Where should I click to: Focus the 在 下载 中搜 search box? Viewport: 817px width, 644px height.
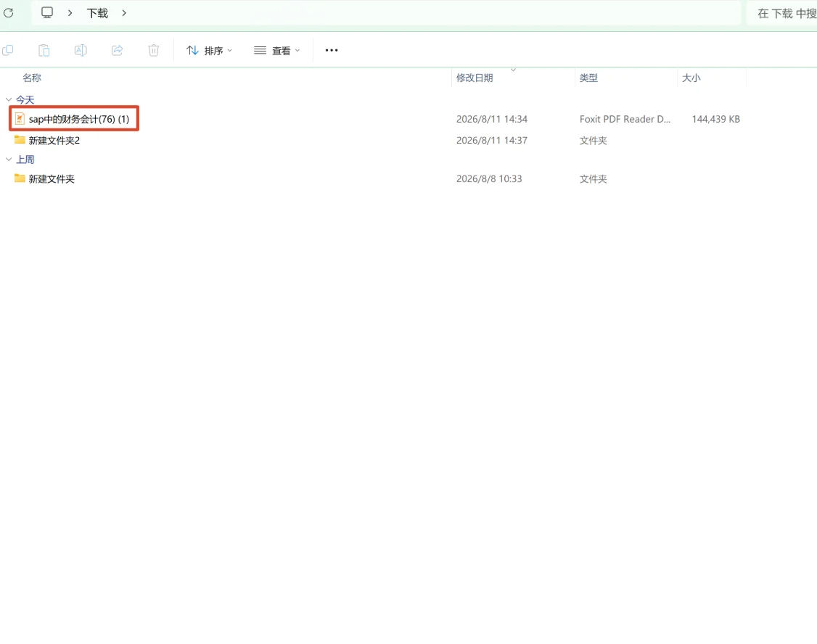[x=781, y=13]
